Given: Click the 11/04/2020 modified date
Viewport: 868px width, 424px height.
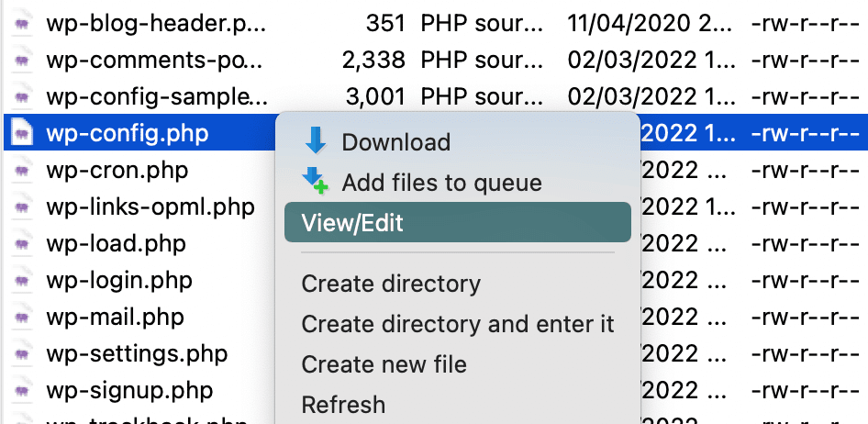Looking at the screenshot, I should [x=651, y=23].
